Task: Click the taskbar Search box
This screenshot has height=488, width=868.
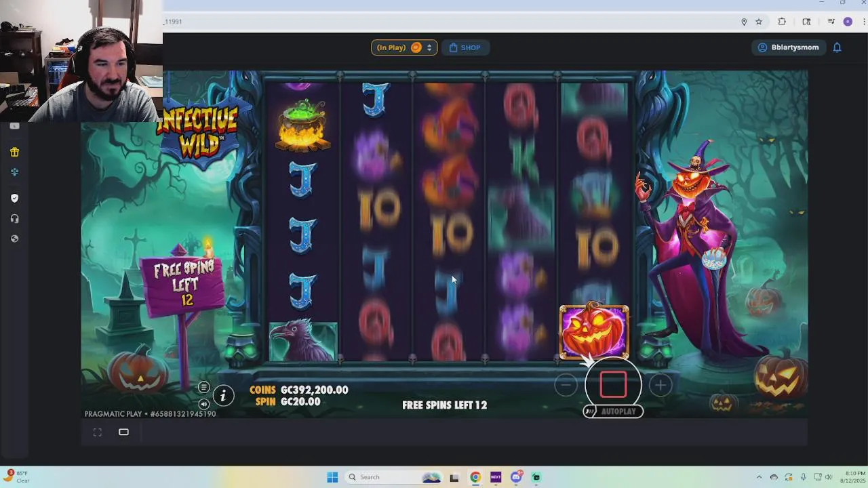Action: click(x=394, y=477)
